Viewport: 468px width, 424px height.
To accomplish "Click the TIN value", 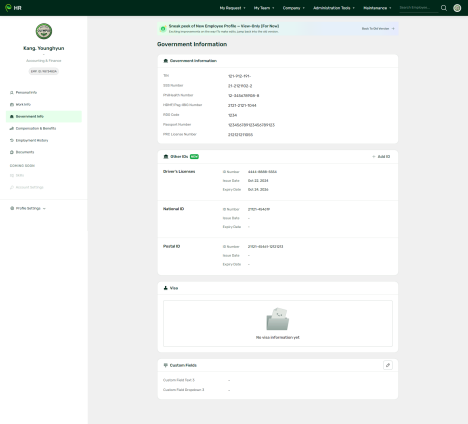I will [239, 76].
